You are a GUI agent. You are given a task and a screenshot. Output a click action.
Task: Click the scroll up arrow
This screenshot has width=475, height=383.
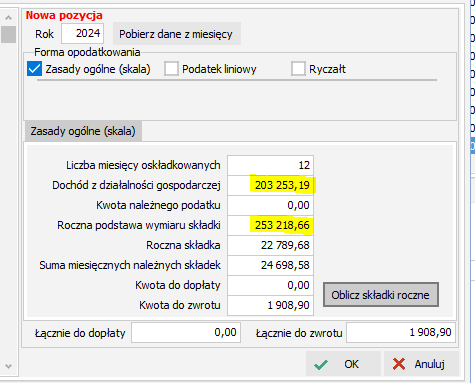[9, 18]
